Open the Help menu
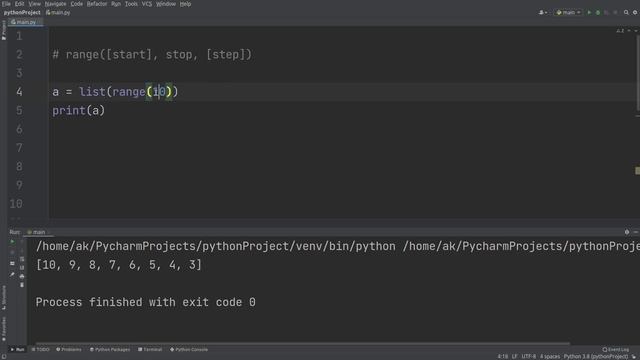Screen dimensions: 640x360 tap(185, 4)
